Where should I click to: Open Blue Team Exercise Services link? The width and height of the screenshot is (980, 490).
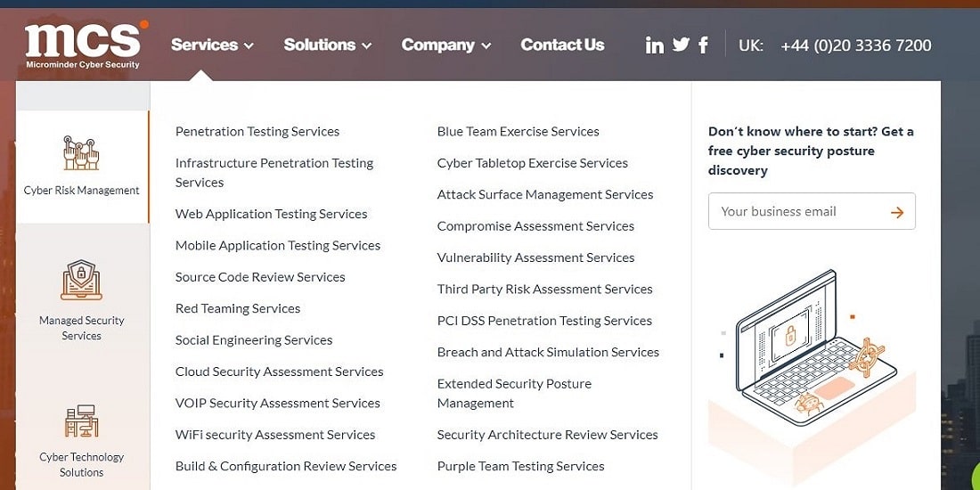point(518,131)
